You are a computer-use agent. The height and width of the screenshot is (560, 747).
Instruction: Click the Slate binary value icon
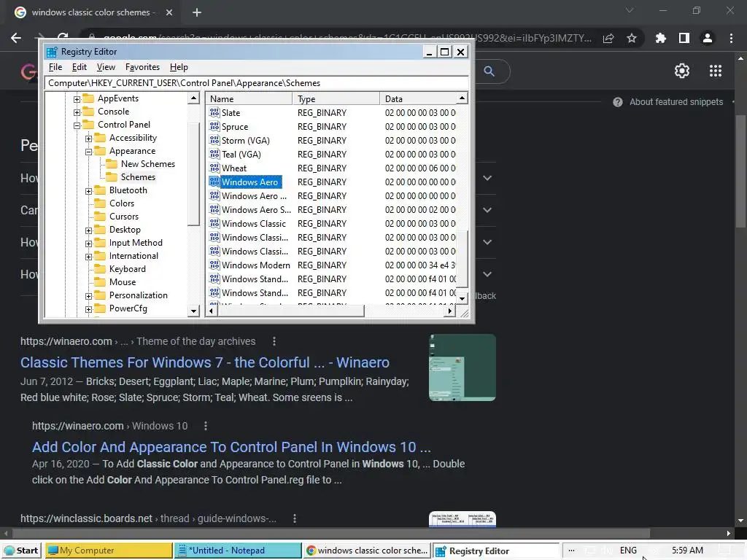coord(214,112)
